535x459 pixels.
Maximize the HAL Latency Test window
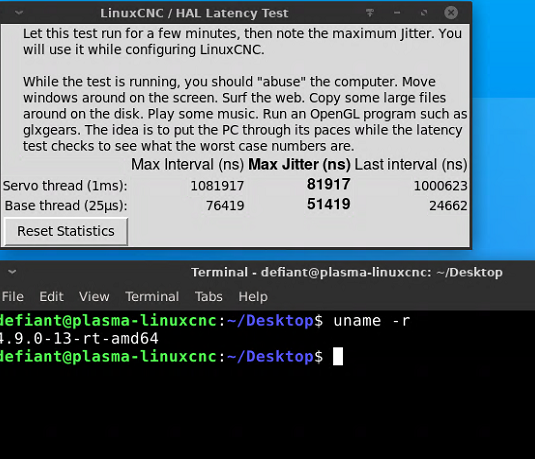click(424, 13)
